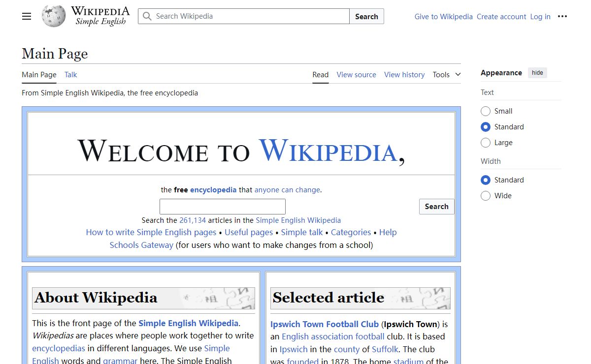Screen dimensions: 591x364
Task: Open the Ipswich Town Football Club article
Action: [x=325, y=324]
